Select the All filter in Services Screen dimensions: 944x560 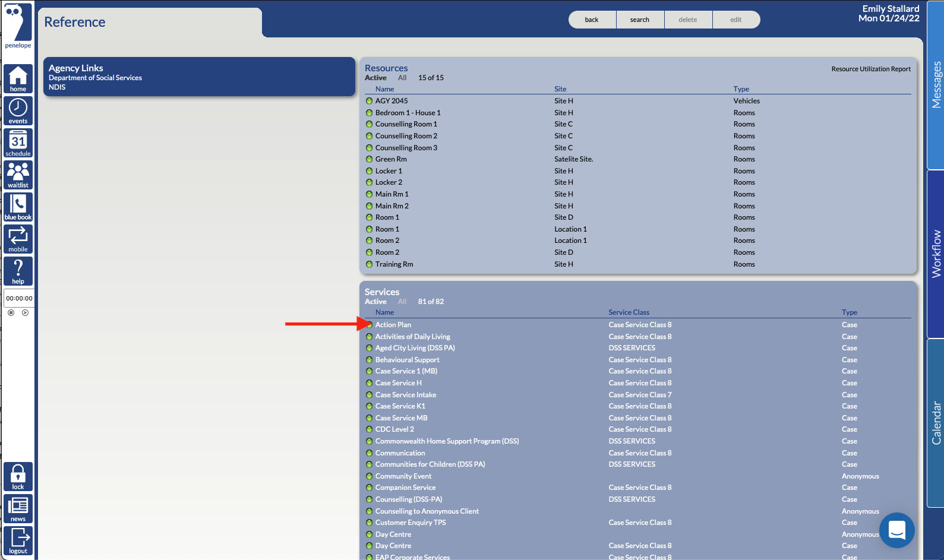[x=402, y=302]
